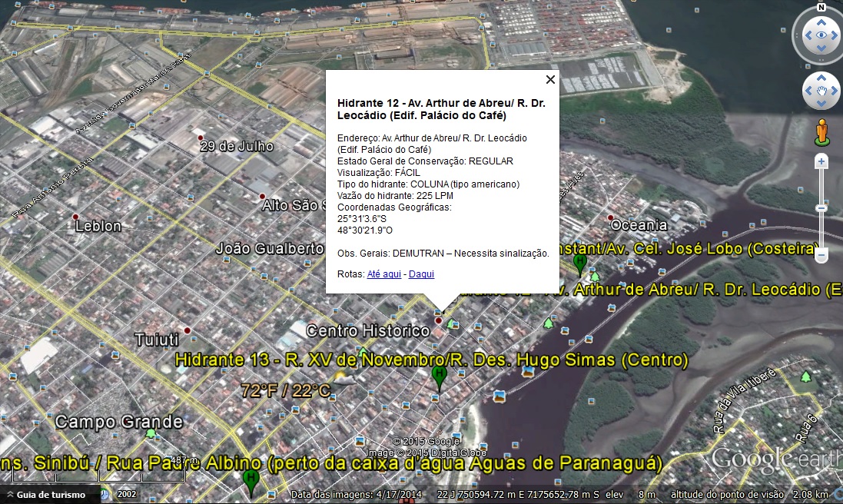
Task: Select the green hydrant pin near Costeira label
Action: [580, 263]
